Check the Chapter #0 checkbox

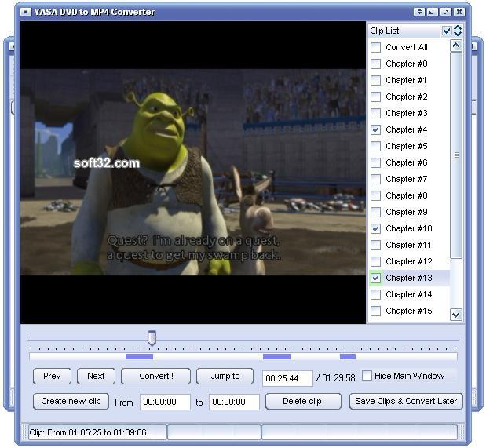point(375,64)
